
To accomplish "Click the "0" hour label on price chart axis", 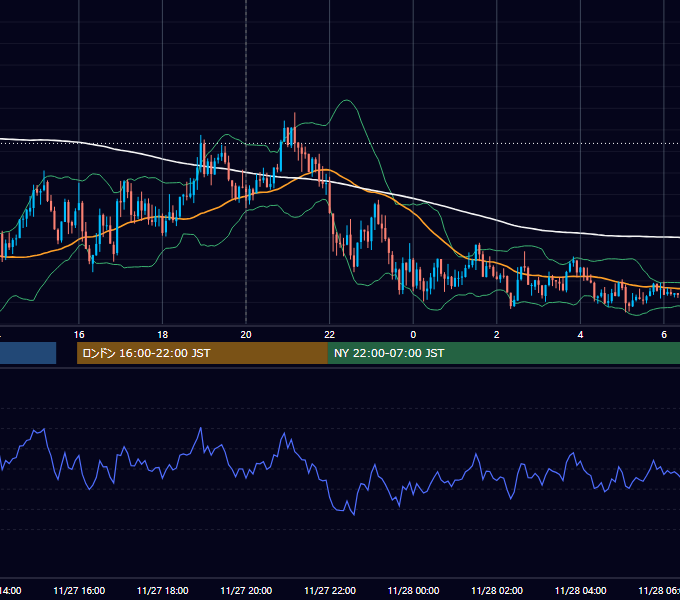I will tap(413, 335).
